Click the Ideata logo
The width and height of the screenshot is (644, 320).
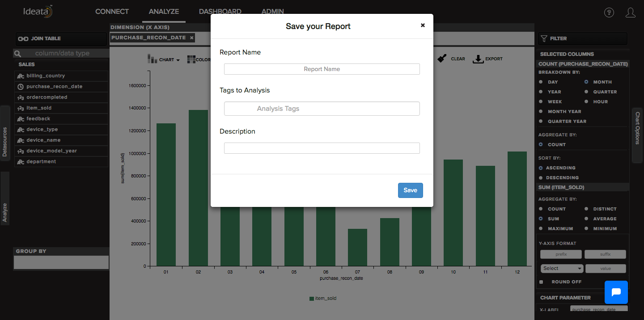point(38,11)
